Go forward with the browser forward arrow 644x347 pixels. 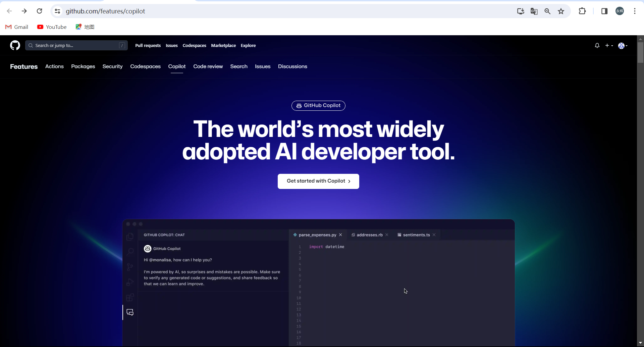click(24, 11)
